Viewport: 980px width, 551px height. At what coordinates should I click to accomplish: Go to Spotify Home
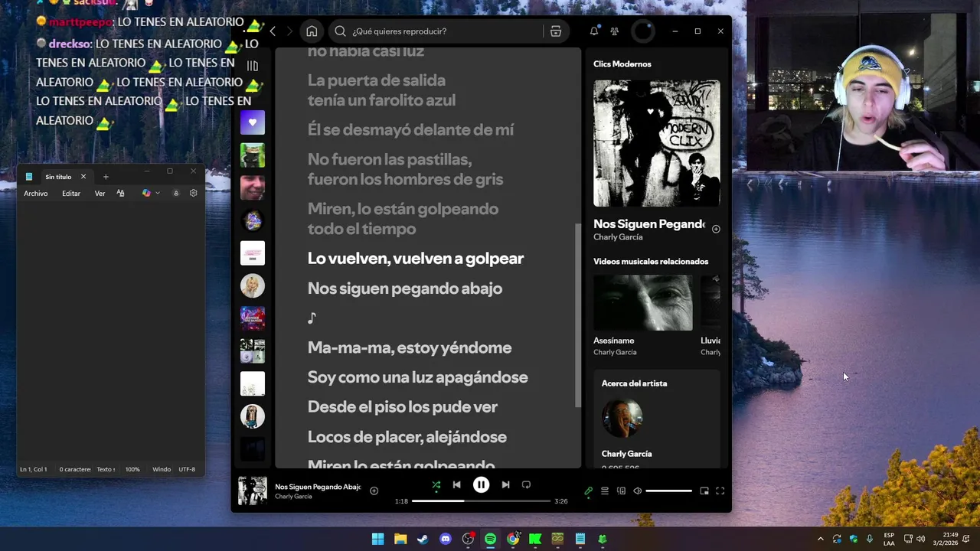click(312, 31)
